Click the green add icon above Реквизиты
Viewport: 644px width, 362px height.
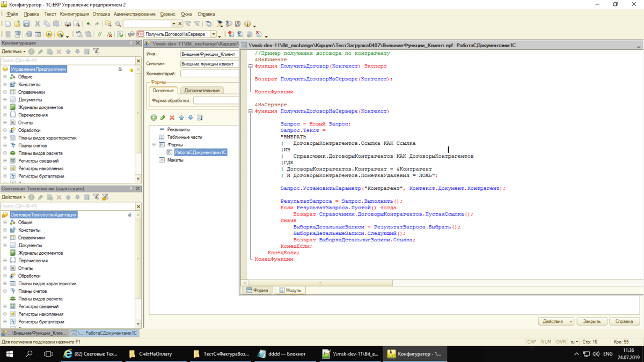pos(153,118)
